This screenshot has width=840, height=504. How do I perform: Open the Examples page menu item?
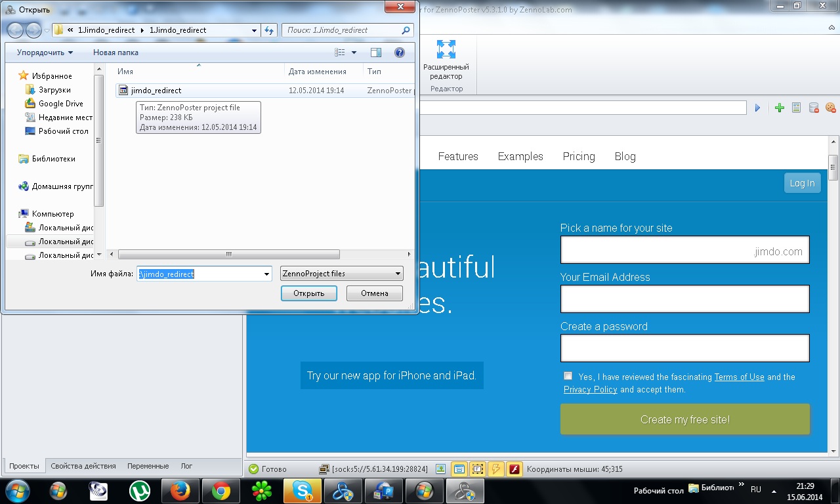click(x=520, y=156)
